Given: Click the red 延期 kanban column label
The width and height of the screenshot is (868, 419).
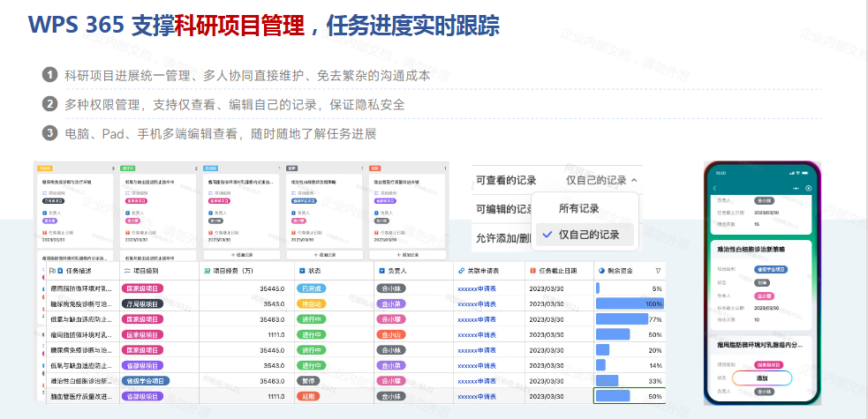Looking at the screenshot, I should click(374, 168).
